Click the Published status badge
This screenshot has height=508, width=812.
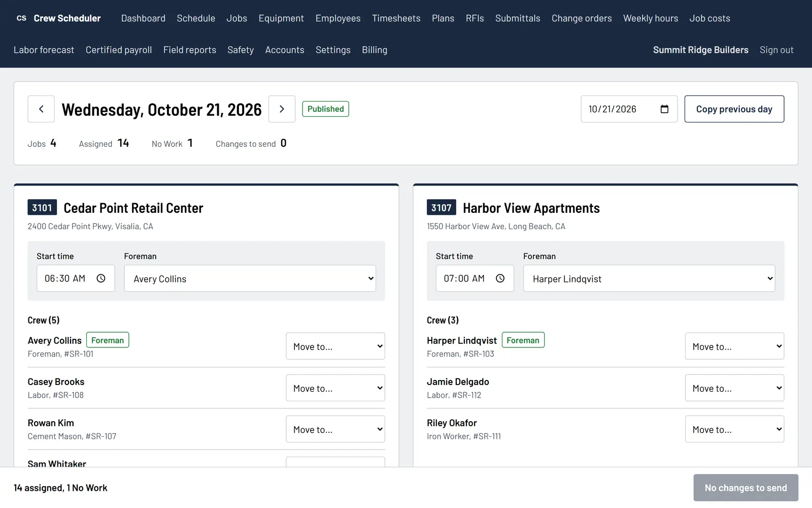(x=325, y=109)
